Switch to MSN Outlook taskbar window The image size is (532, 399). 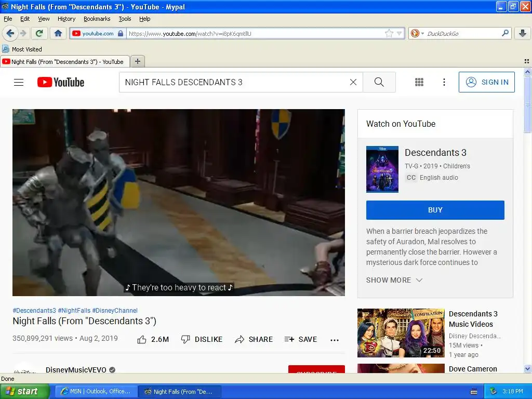tap(96, 391)
